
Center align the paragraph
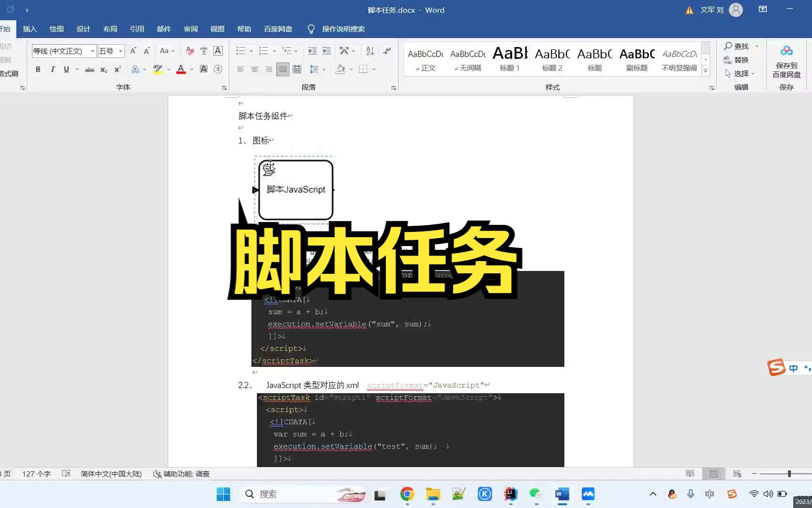click(x=254, y=69)
